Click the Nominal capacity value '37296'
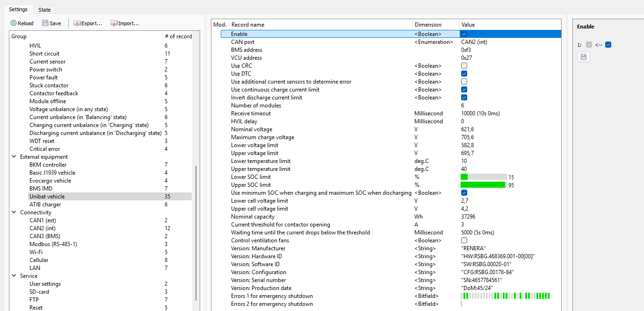The width and height of the screenshot is (644, 311). 468,217
